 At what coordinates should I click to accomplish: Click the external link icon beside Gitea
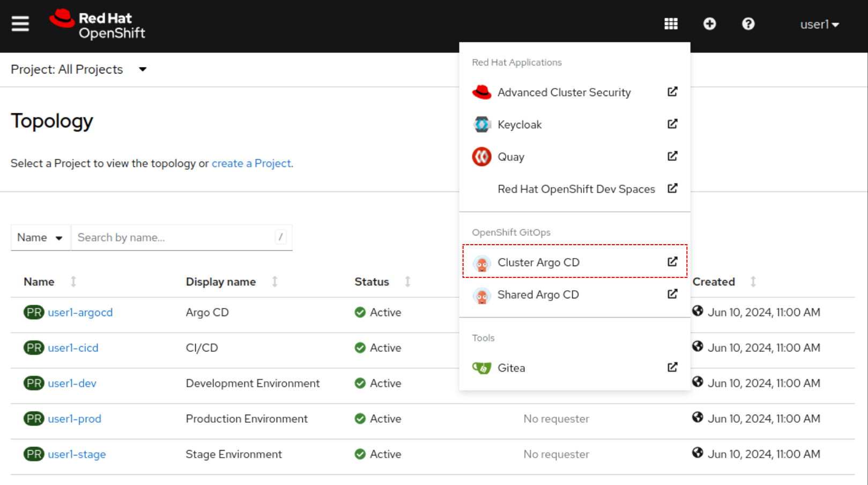(x=672, y=368)
